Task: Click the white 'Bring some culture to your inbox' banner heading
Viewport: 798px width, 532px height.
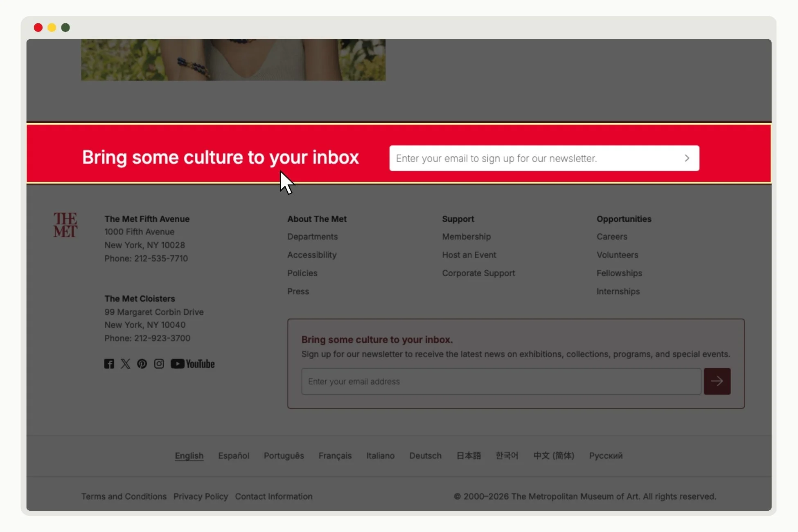Action: tap(221, 158)
